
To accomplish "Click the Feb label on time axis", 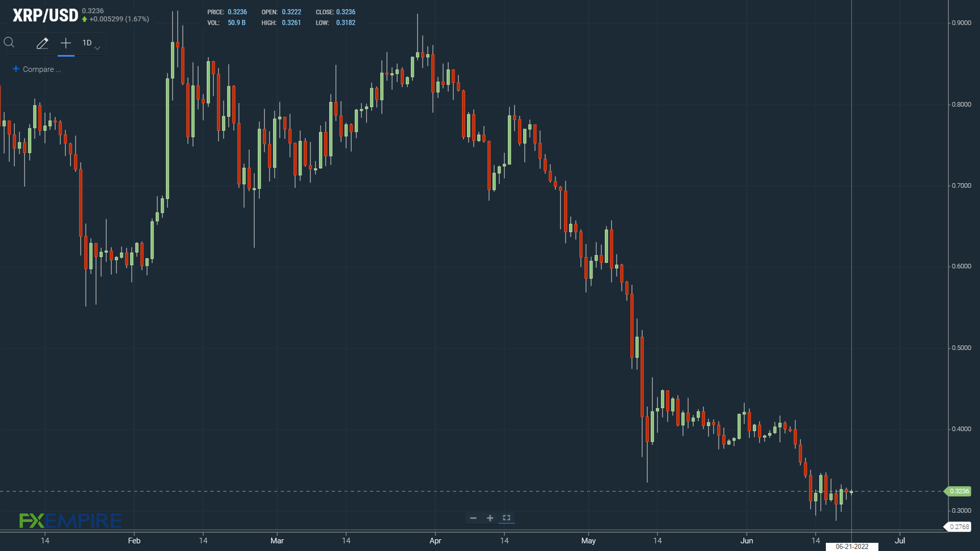I will click(134, 541).
